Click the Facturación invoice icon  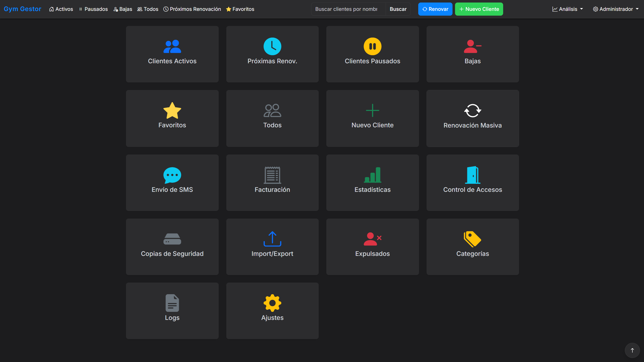tap(272, 175)
